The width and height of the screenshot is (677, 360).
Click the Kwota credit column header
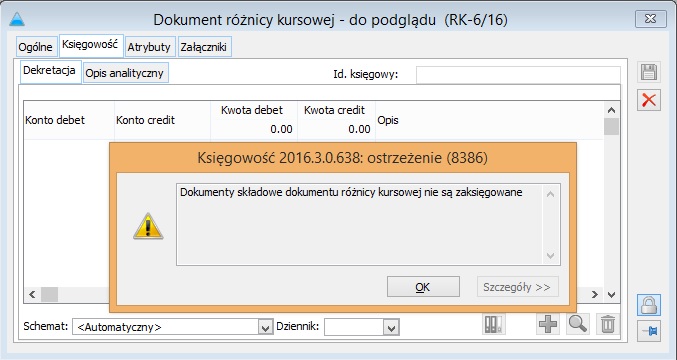pos(336,120)
